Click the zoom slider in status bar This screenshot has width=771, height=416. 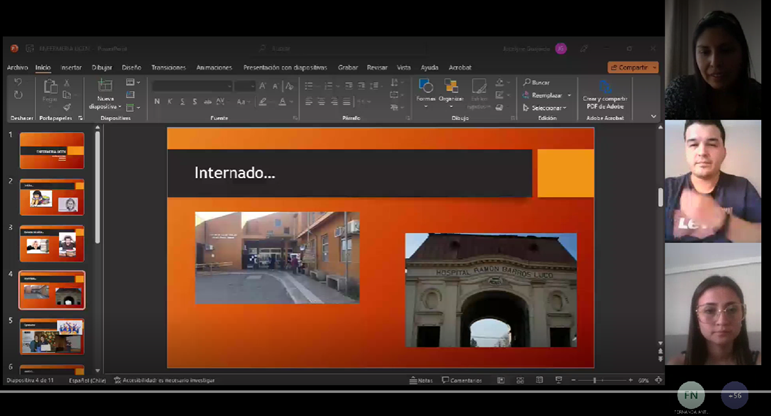(596, 380)
